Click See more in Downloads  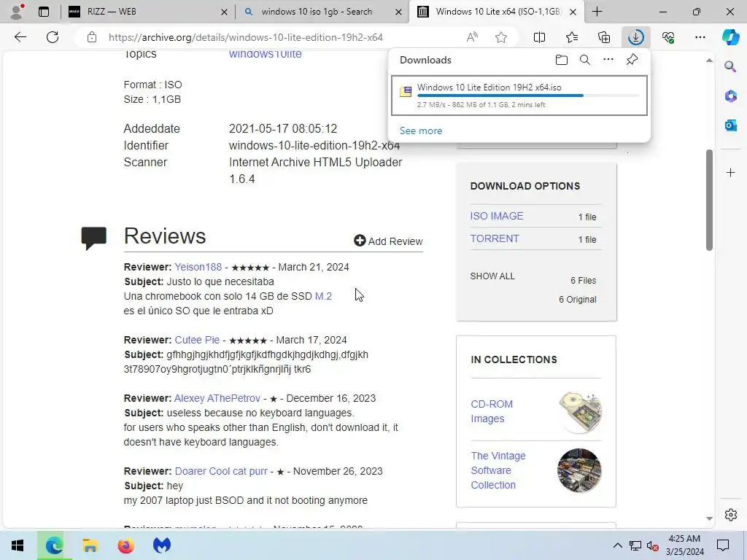point(421,131)
